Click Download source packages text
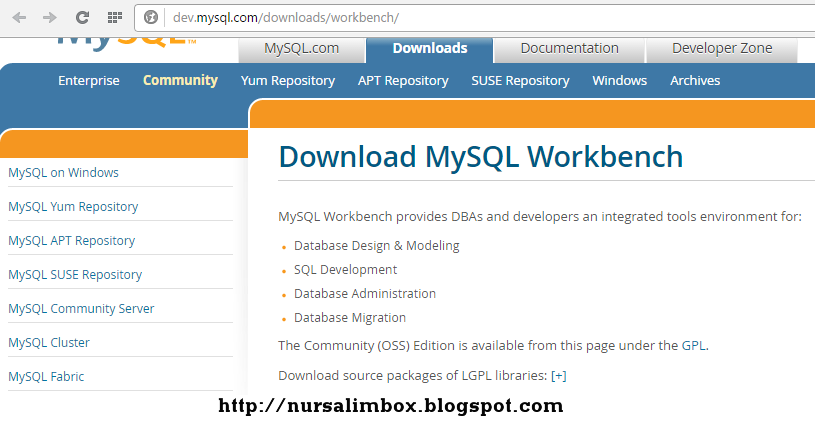This screenshot has width=815, height=435. [413, 376]
